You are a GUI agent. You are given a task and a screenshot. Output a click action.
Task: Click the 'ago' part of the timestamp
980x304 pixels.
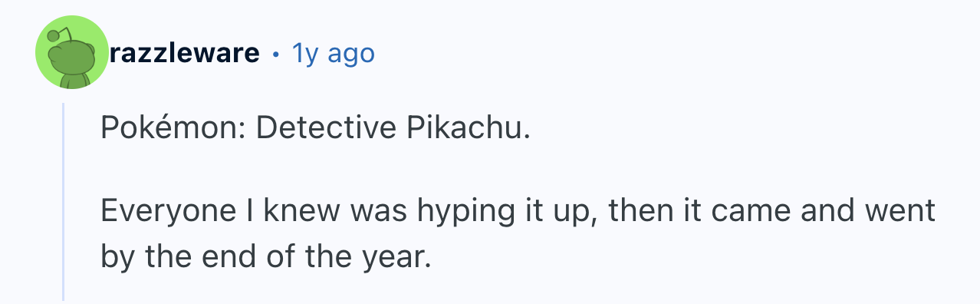(x=351, y=55)
